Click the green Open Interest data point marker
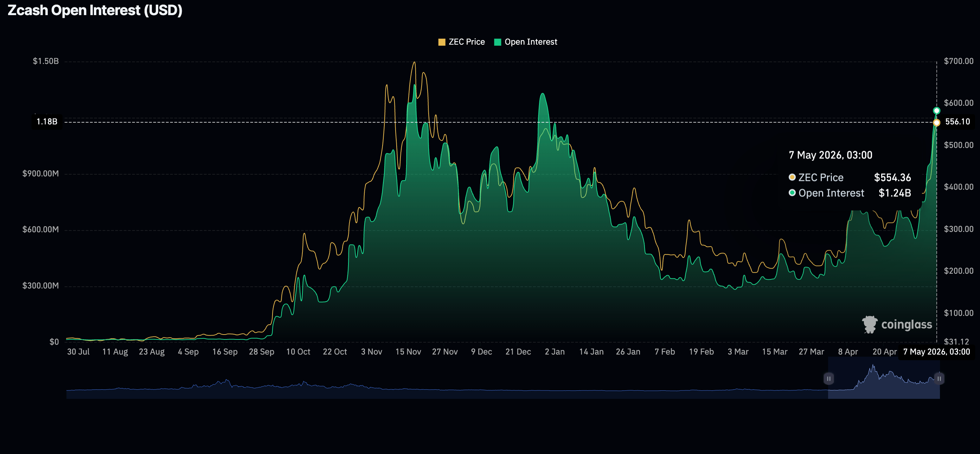The image size is (980, 454). (x=937, y=111)
